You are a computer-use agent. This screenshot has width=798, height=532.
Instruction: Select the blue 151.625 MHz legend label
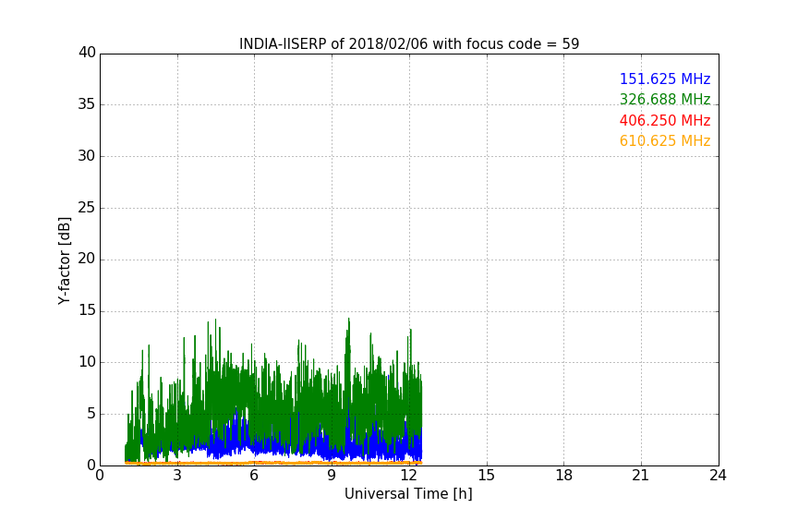point(665,79)
